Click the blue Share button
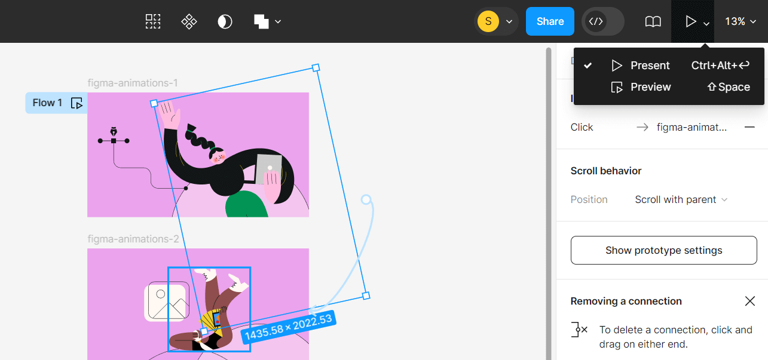Image resolution: width=768 pixels, height=360 pixels. (x=550, y=21)
